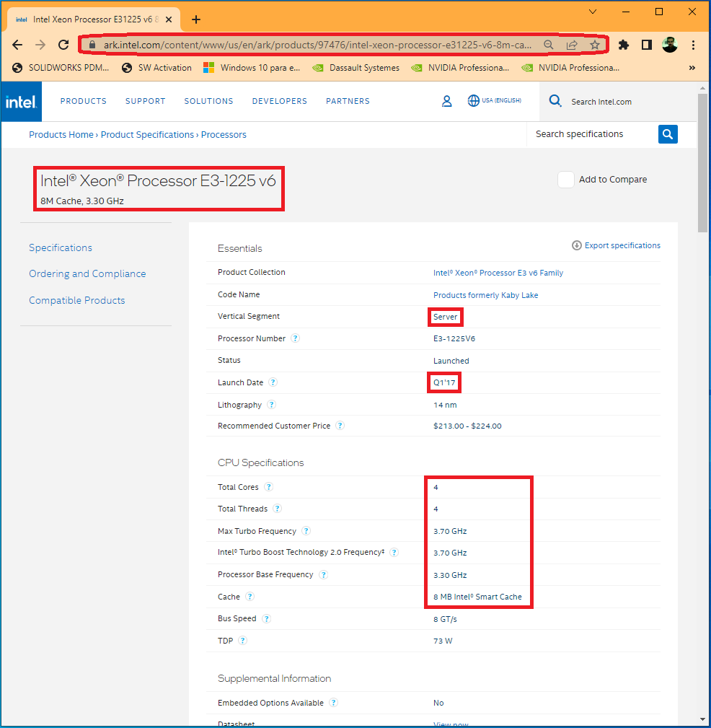The width and height of the screenshot is (711, 728).
Task: Click the Search Intel.com magnifier icon
Action: (x=555, y=101)
